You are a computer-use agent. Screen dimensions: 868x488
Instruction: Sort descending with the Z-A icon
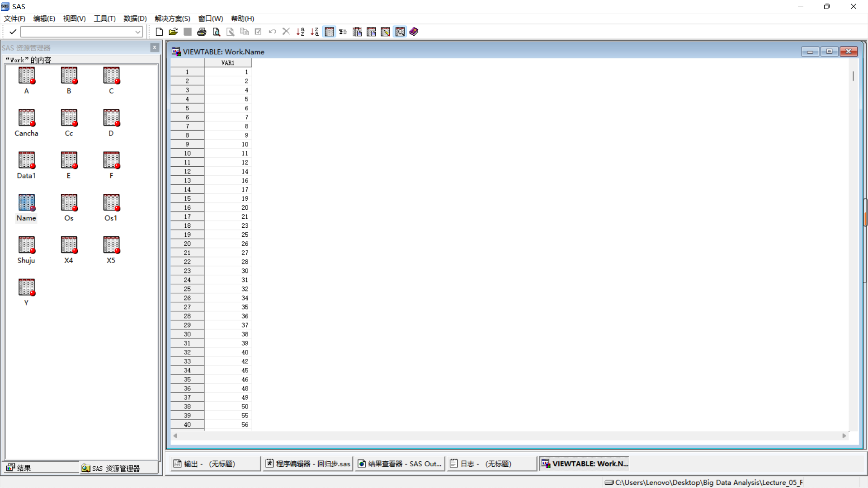point(315,32)
